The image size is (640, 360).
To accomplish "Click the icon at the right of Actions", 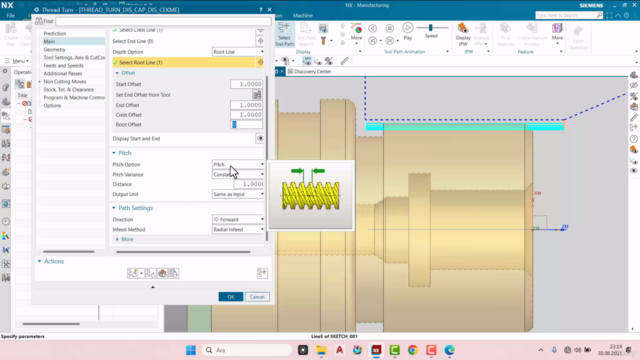I will click(x=262, y=273).
